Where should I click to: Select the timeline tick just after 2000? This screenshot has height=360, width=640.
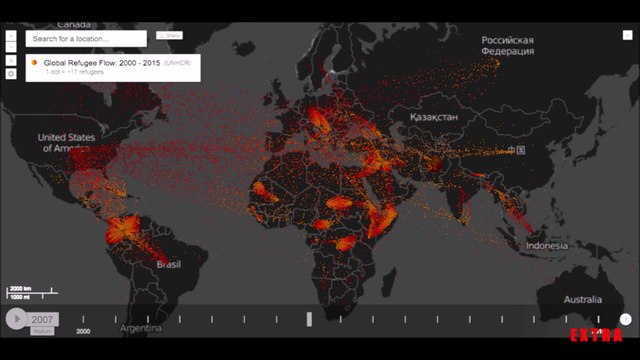click(x=116, y=319)
